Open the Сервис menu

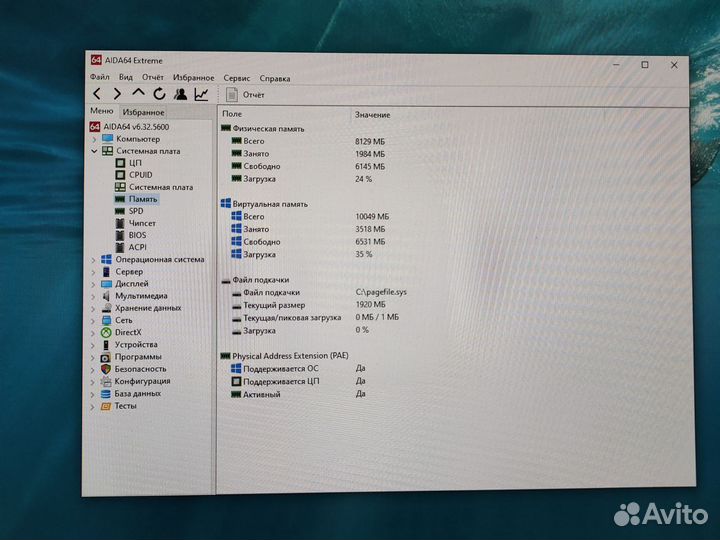(x=236, y=78)
